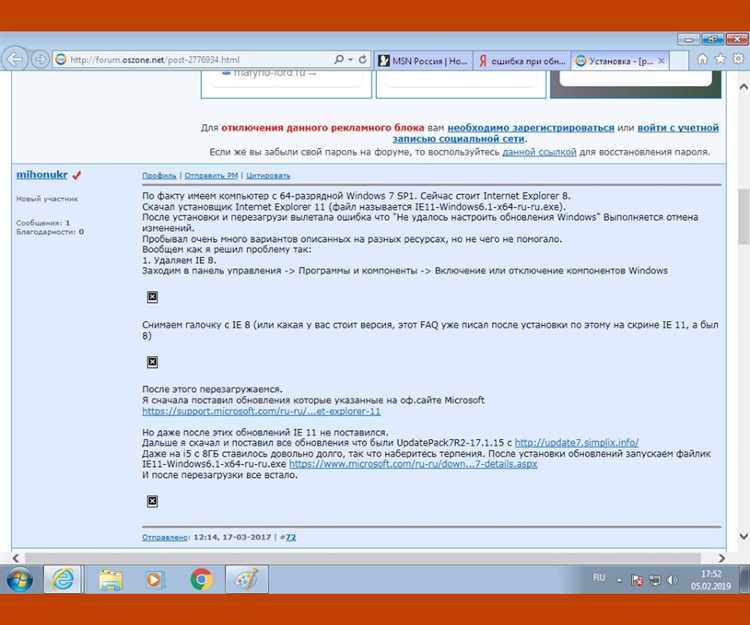This screenshot has height=625, width=750.
Task: Show hidden system tray icons
Action: (620, 579)
